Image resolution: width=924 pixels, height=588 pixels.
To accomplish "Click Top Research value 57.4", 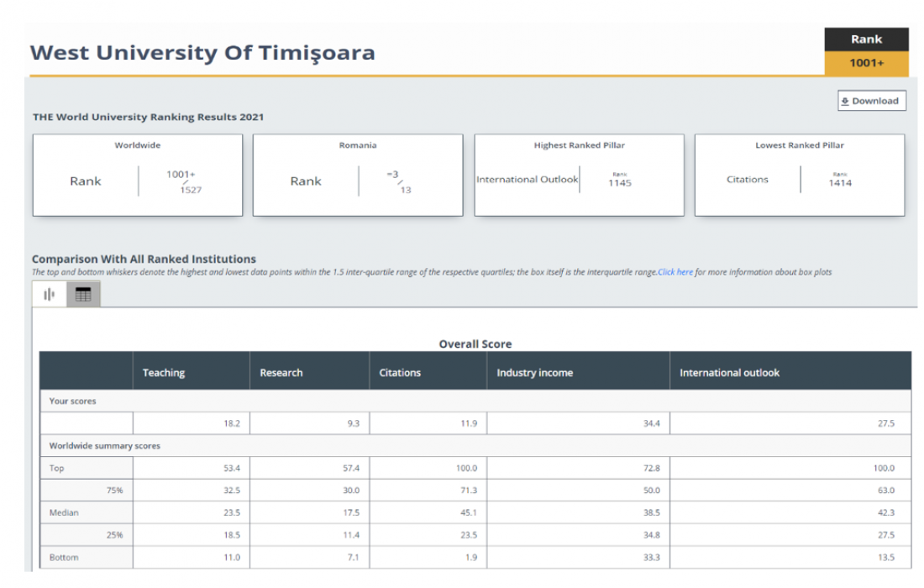I will (351, 468).
